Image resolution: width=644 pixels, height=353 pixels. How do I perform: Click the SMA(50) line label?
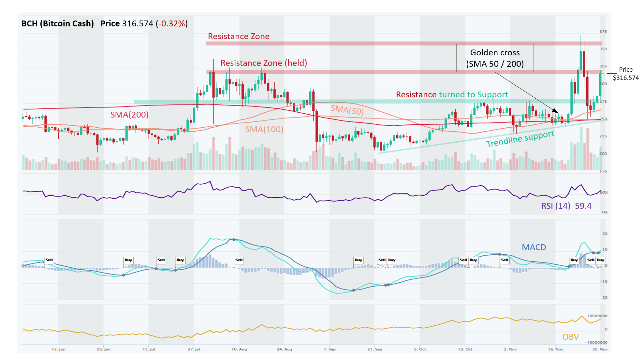(x=347, y=110)
